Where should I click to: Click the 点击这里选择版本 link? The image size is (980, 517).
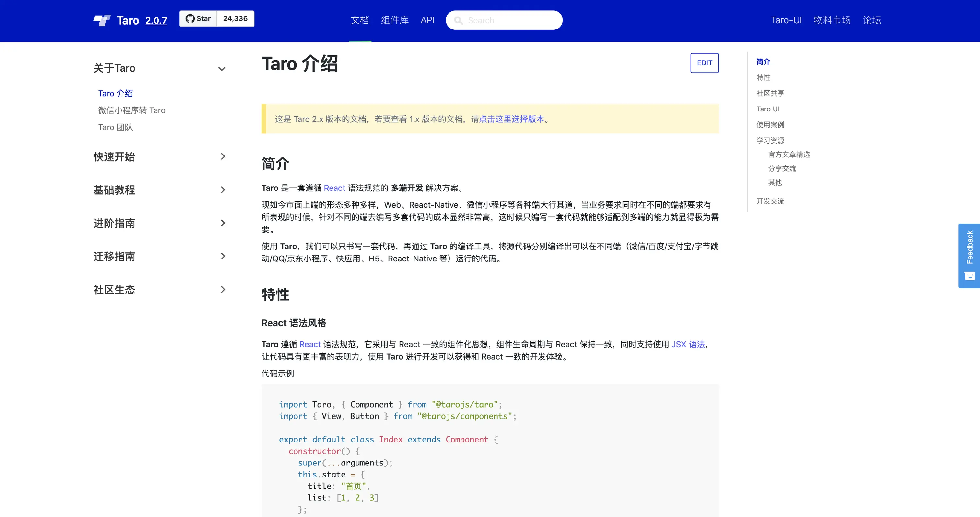click(511, 119)
